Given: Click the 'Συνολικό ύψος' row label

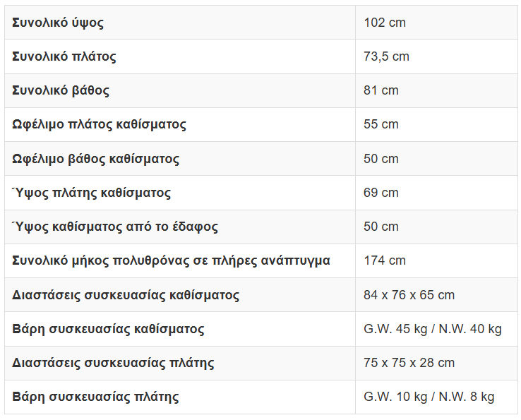Looking at the screenshot, I should [58, 23].
